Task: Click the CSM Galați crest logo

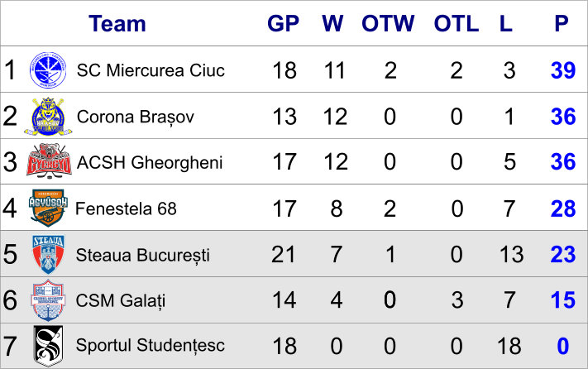Action: [48, 300]
